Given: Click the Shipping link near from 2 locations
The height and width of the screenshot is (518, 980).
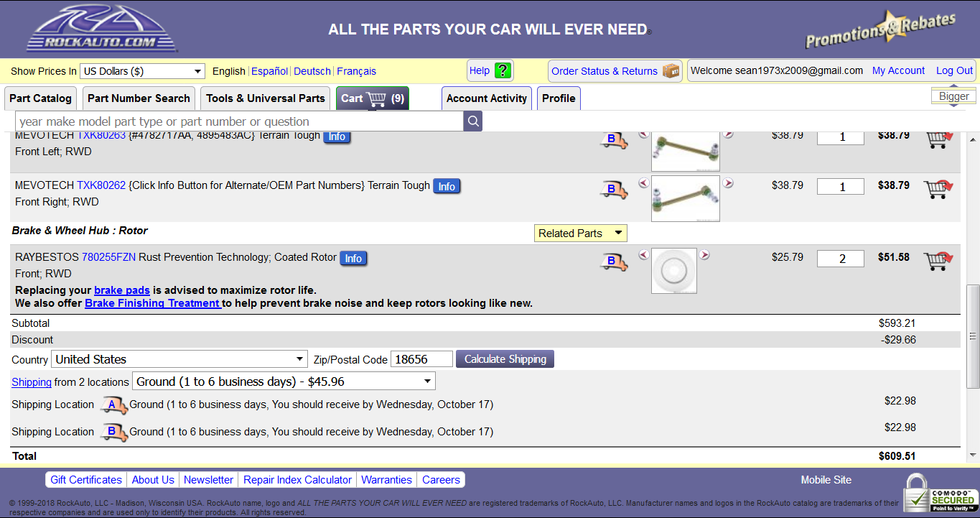Looking at the screenshot, I should pos(32,382).
